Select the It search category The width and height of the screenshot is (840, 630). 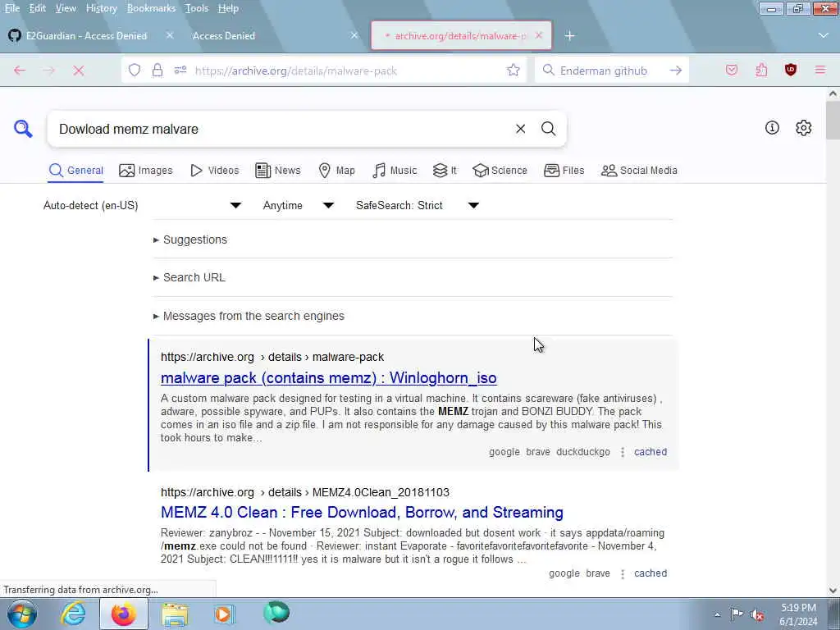pos(445,171)
